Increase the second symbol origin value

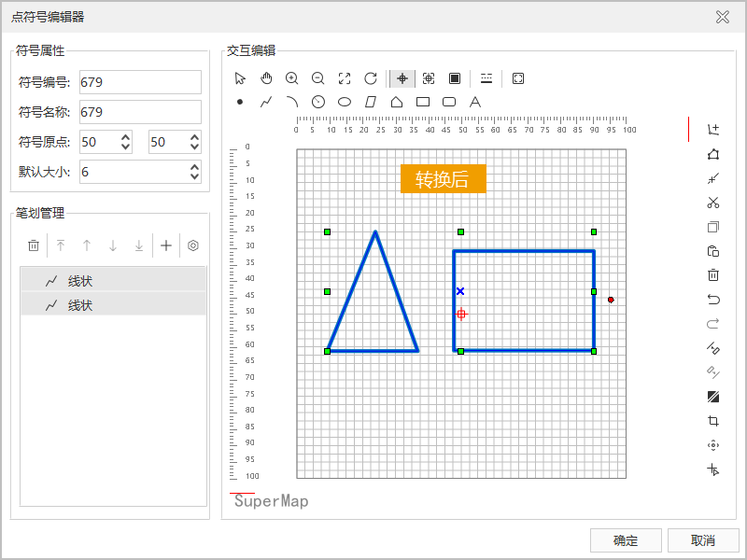194,137
